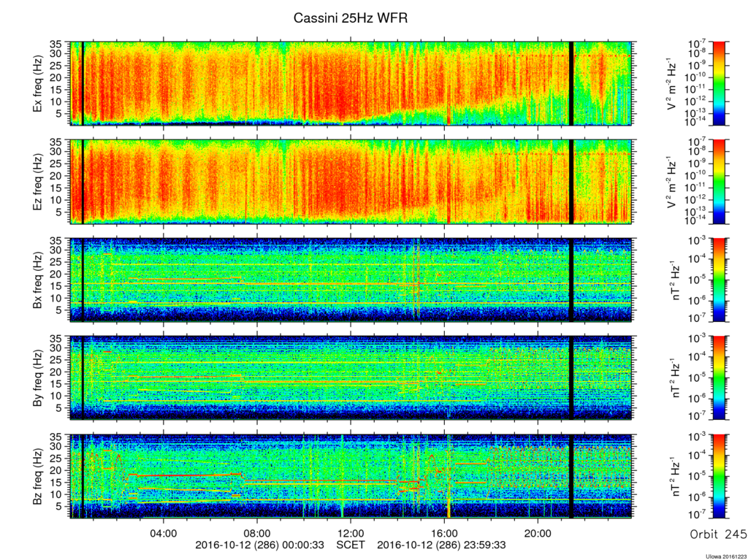Click the color bar beside the Bx panel

720,280
